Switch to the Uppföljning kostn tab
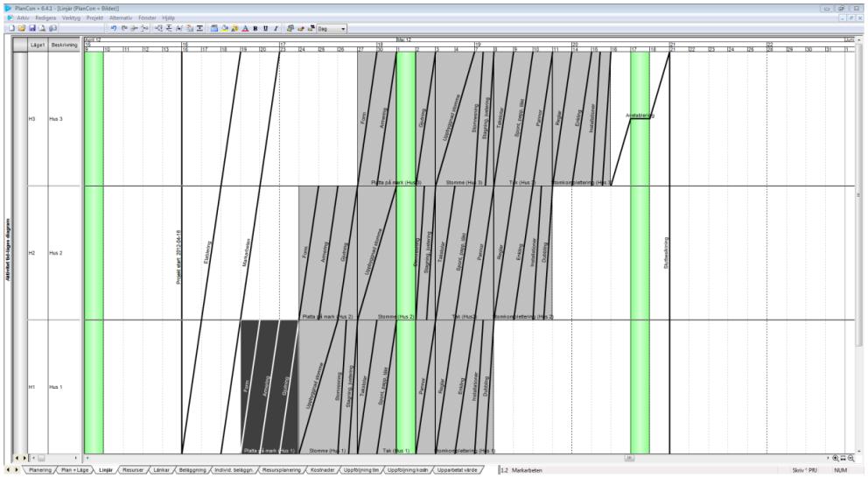Viewport: 868px width, 478px height. pyautogui.click(x=408, y=470)
